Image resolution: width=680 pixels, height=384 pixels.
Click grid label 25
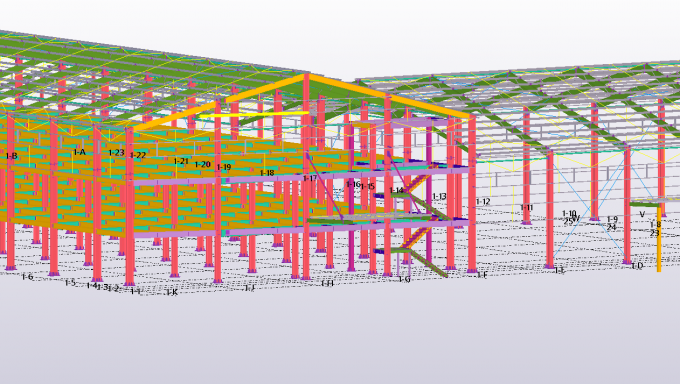(x=568, y=220)
